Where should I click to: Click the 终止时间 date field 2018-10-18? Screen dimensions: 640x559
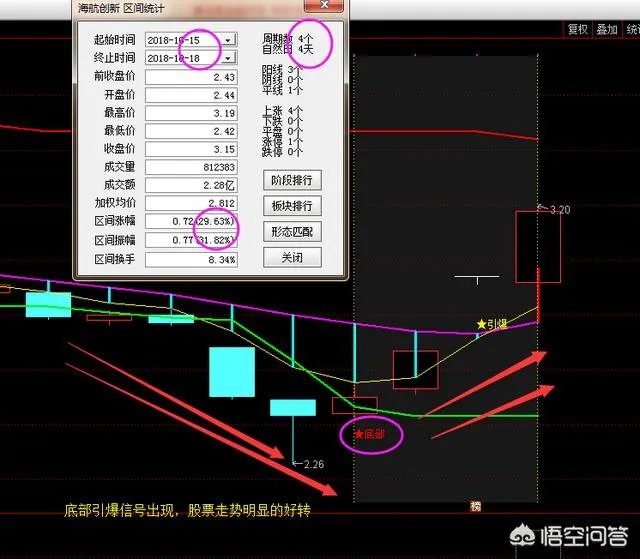(191, 58)
